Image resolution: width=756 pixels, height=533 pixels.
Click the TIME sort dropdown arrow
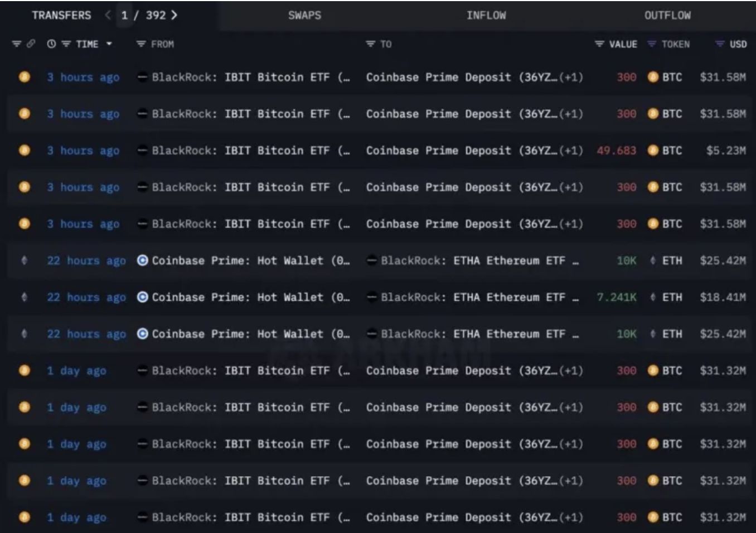point(109,44)
